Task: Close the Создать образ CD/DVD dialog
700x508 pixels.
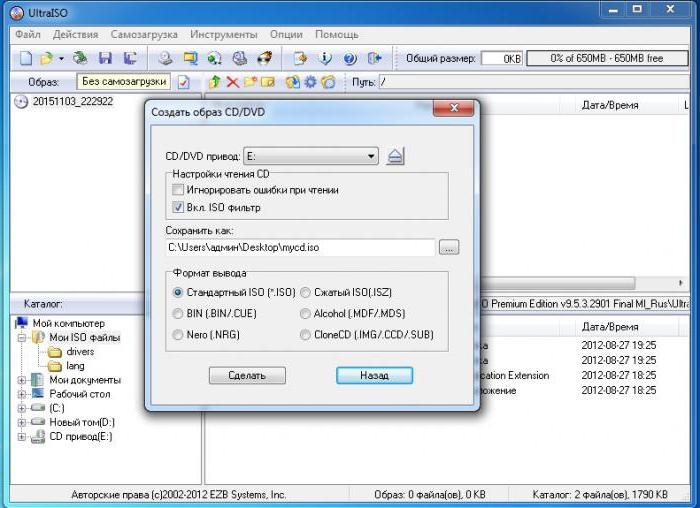Action: click(454, 108)
